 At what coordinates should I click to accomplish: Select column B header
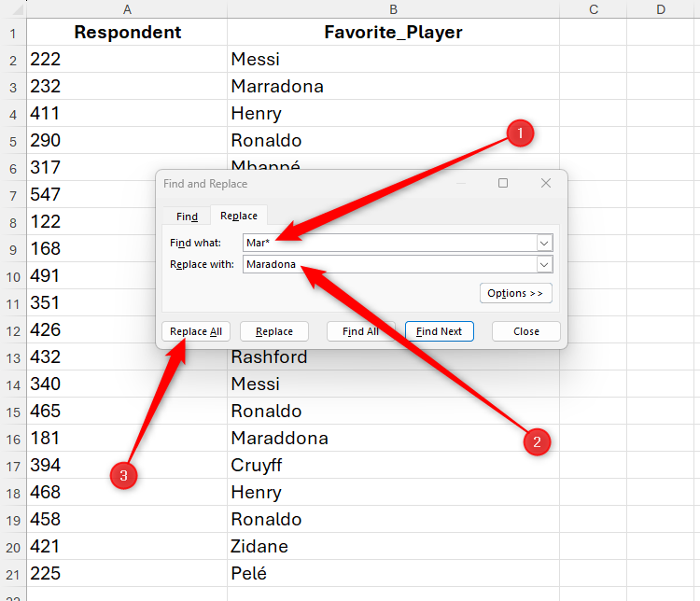click(393, 9)
